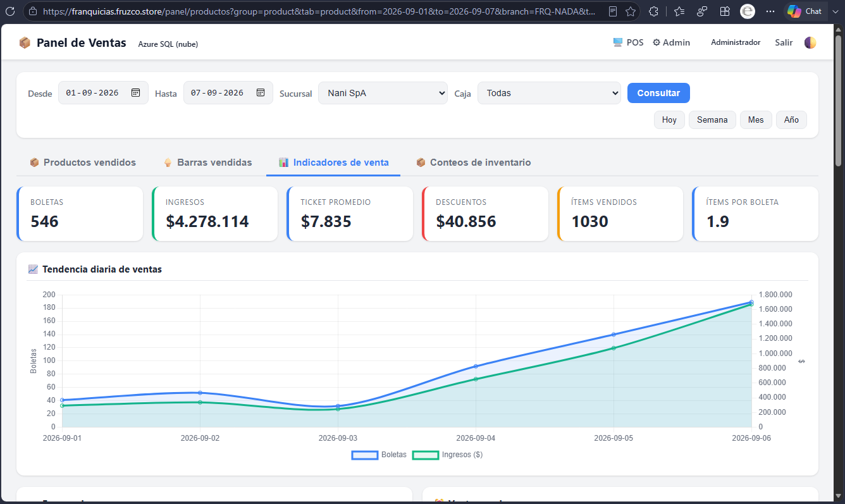Toggle Ingresos ($) series in chart legend
The width and height of the screenshot is (845, 504).
[x=448, y=455]
